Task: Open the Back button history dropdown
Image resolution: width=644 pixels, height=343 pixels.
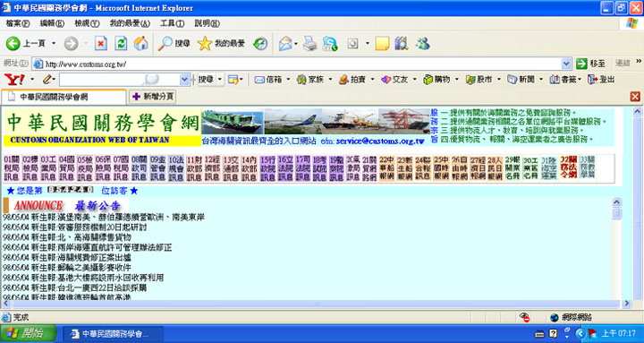Action: click(x=54, y=43)
